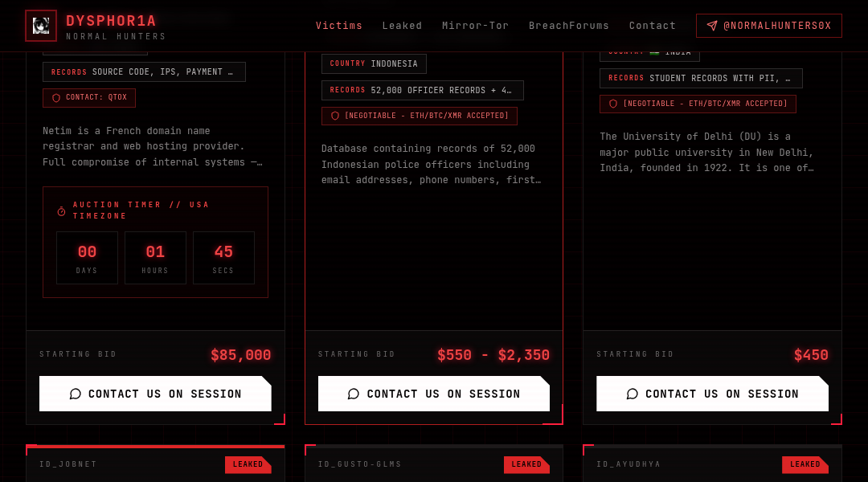This screenshot has width=868, height=482.
Task: Click the Contact: QTOX tag
Action: (x=89, y=97)
